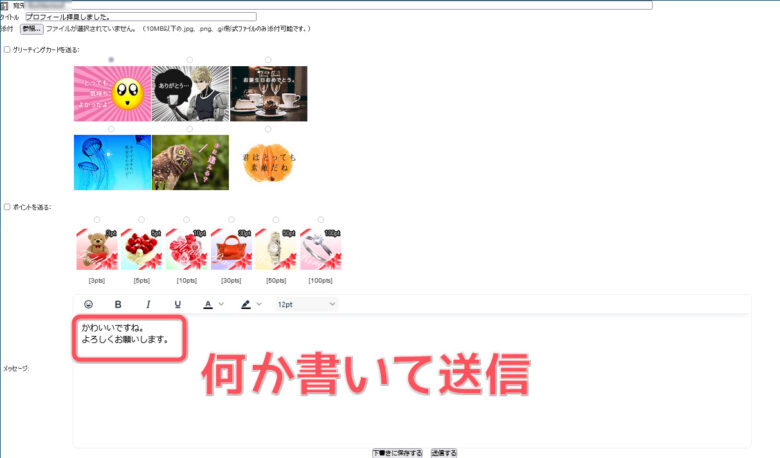Select radio button above the owl card

click(x=189, y=129)
